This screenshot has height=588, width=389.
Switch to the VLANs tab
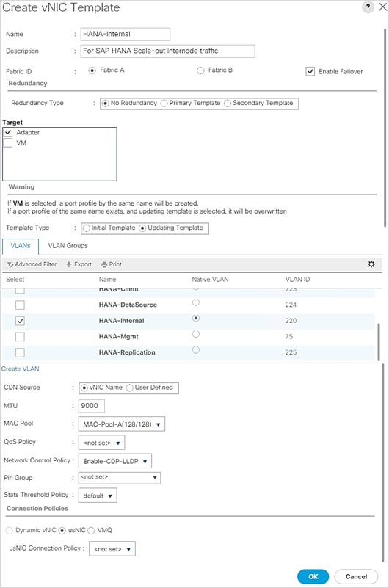pos(21,246)
